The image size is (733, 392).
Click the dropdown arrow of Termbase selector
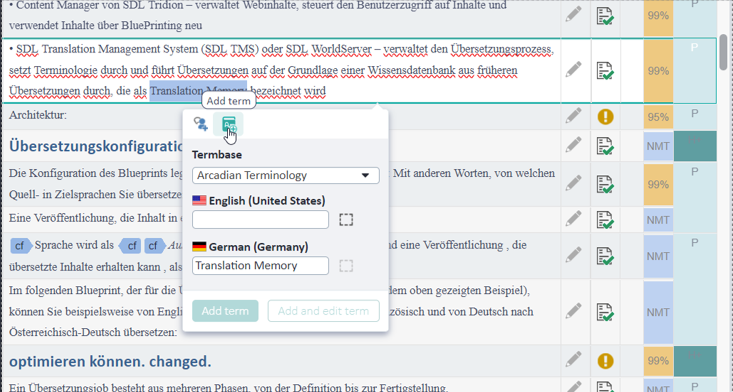[366, 176]
